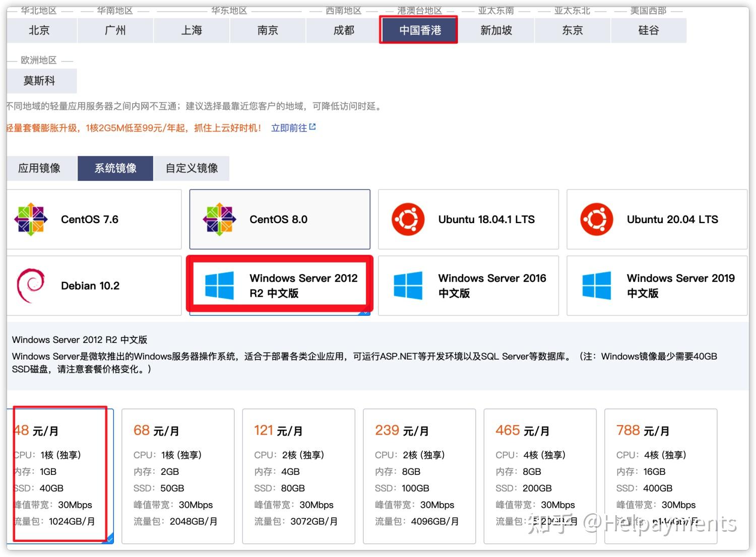Click the 1024GB/月 traffic value
Viewport: 756px width, 557px height.
(72, 522)
